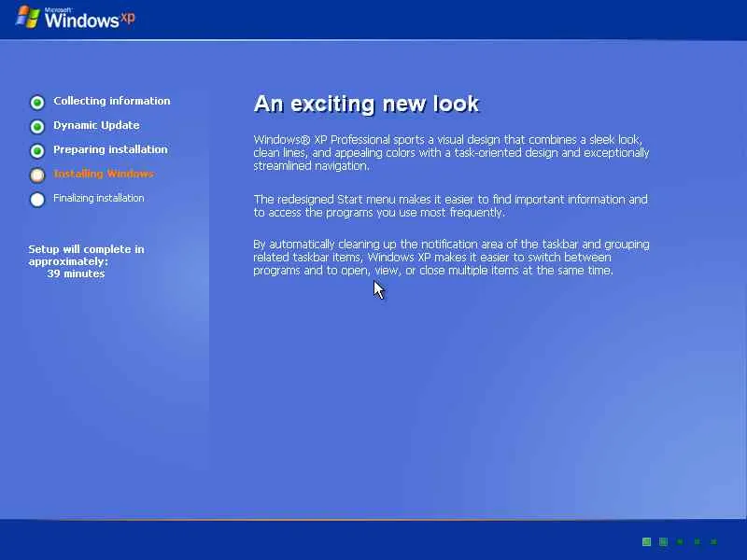Click the rightmost dim progress square at bottom right
Screen dimensions: 747x560
pos(713,541)
